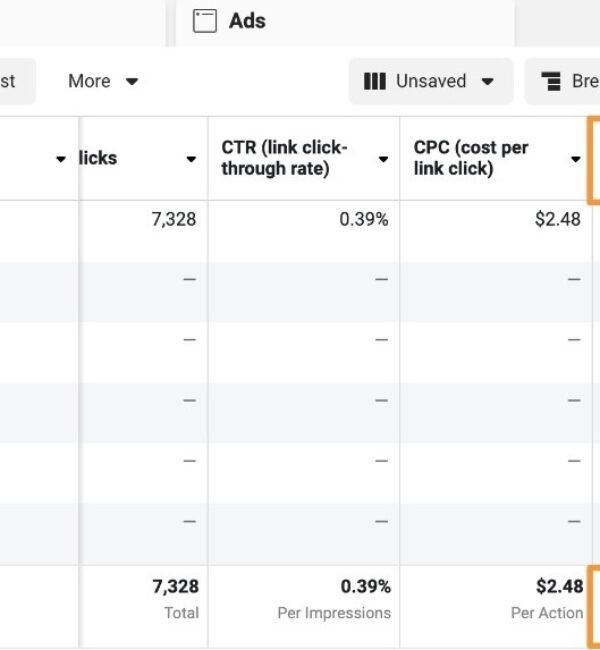
Task: Select the 0.39% CTR cell in first row
Action: [364, 219]
